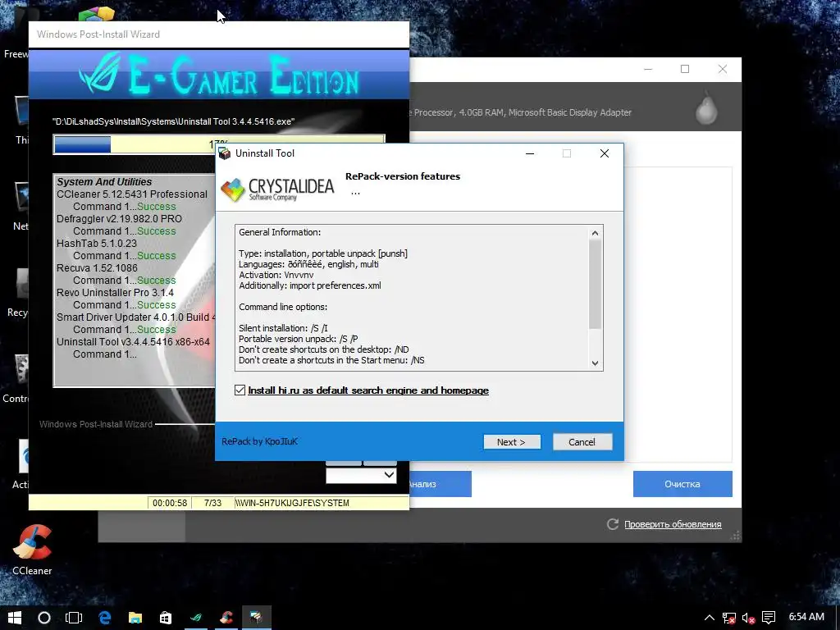Select Revo Uninstaller Pro 3.1.4 entry

point(115,293)
